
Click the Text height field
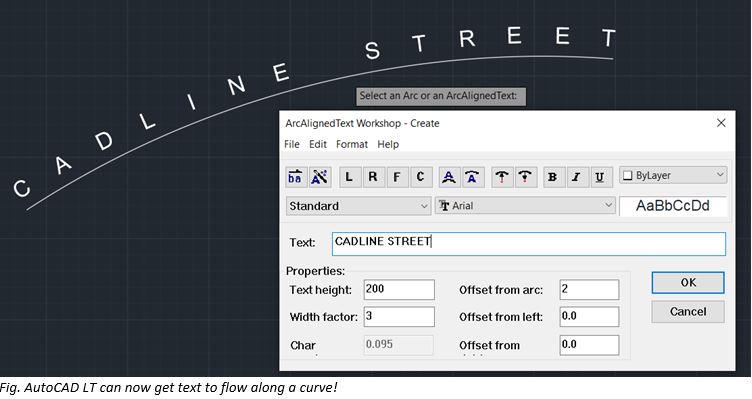(399, 290)
